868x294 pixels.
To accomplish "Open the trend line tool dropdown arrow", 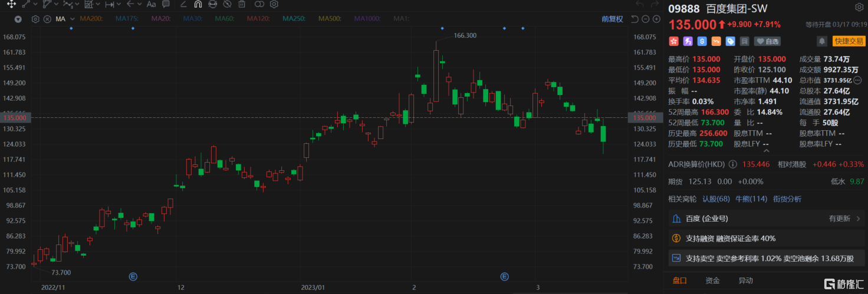I will pos(35,4).
